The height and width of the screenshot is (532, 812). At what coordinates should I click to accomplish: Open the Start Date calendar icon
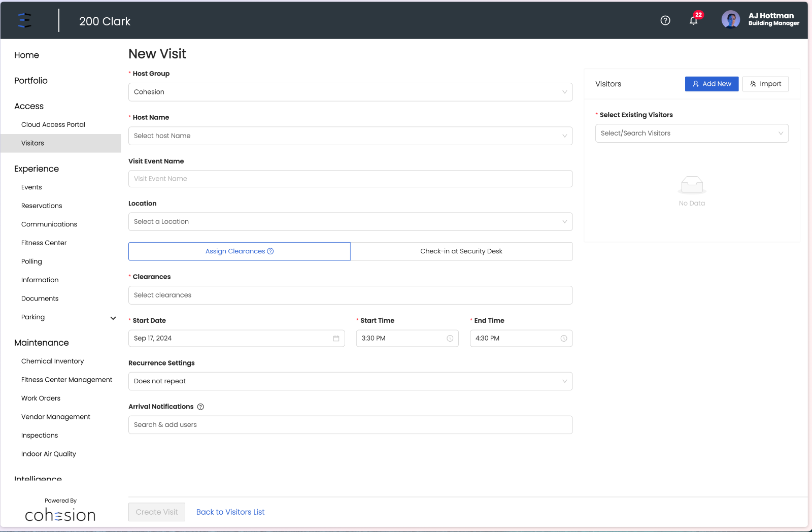click(336, 339)
